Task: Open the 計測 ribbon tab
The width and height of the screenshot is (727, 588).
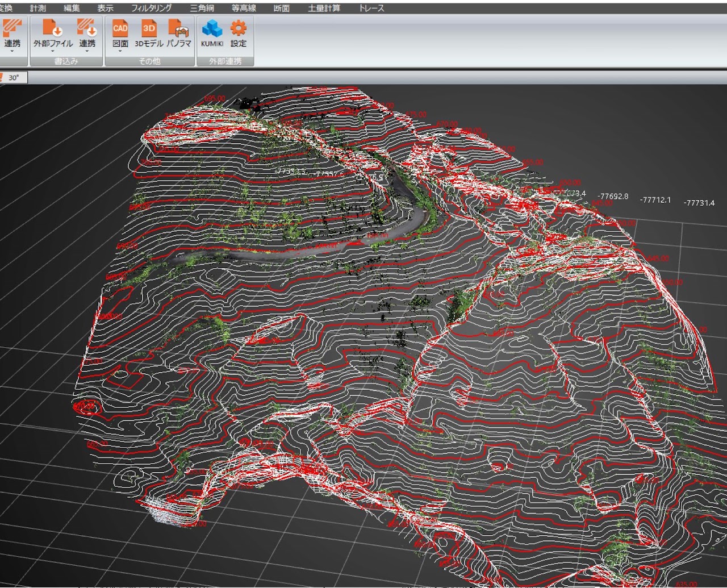Action: (x=38, y=8)
